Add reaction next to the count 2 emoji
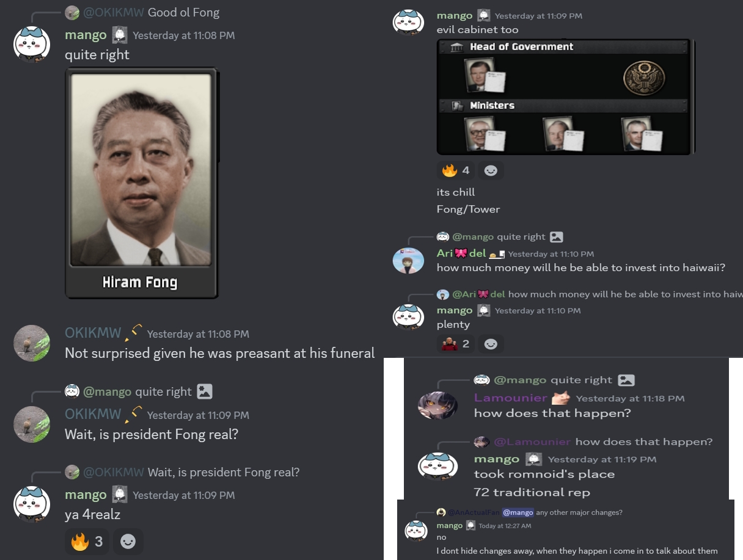Image resolution: width=743 pixels, height=560 pixels. point(490,344)
